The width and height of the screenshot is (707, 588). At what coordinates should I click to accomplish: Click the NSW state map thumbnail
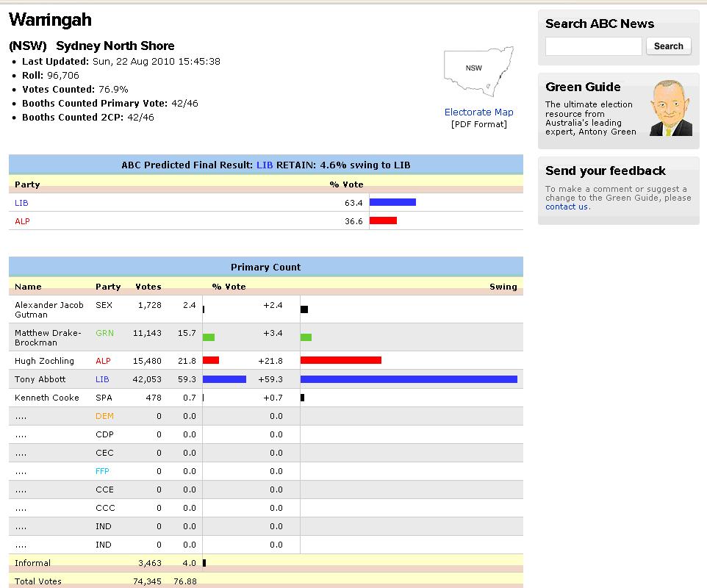click(x=478, y=71)
